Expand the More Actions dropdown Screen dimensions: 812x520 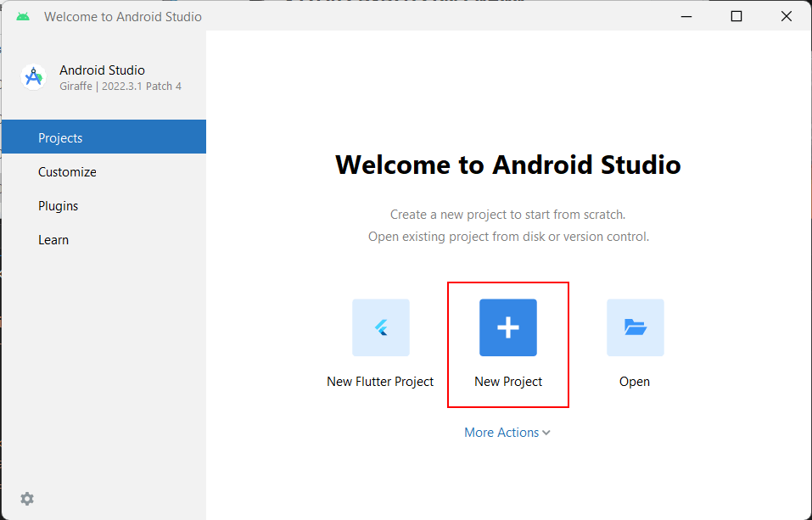point(501,433)
